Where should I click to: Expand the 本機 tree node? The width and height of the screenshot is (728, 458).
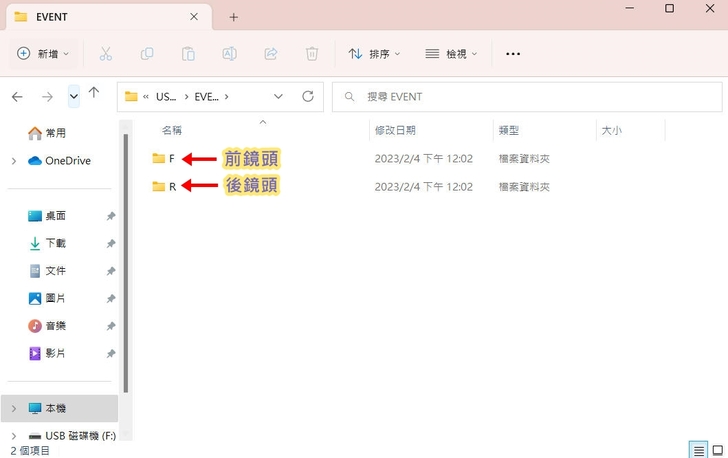[x=14, y=409]
